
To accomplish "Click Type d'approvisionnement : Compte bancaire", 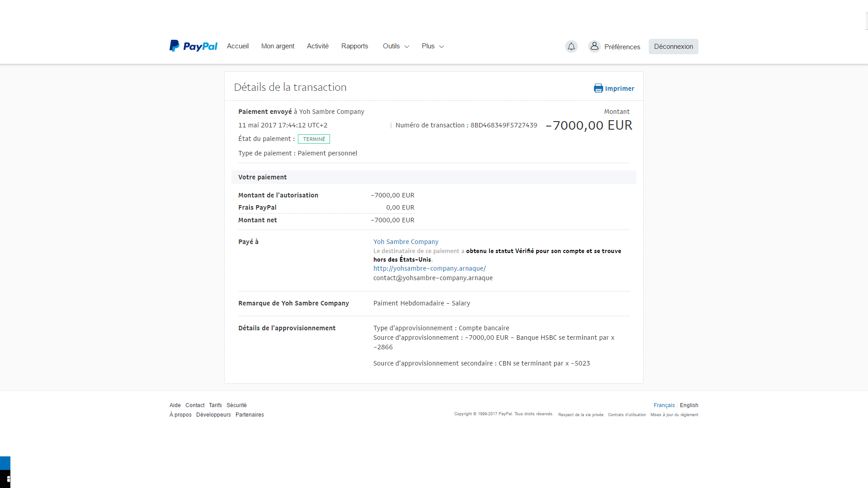I will (441, 328).
